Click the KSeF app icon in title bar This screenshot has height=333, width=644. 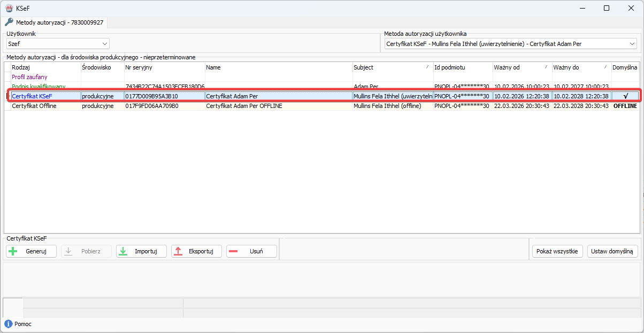point(9,8)
